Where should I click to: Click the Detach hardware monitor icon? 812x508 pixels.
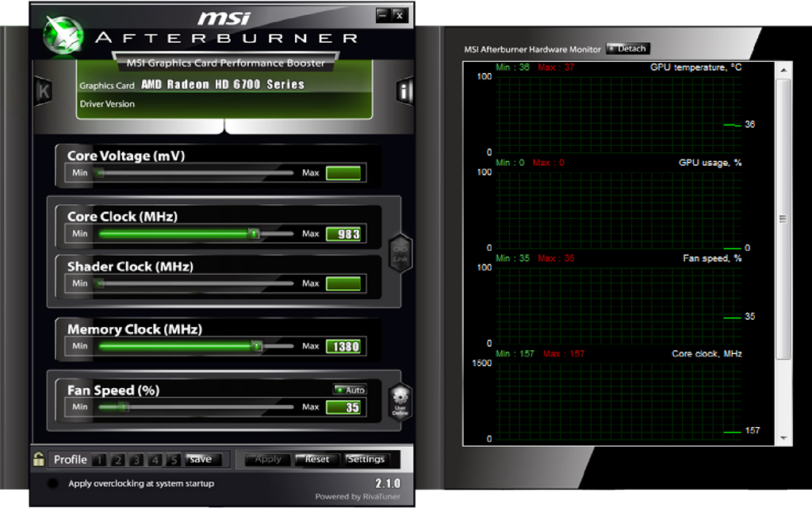pyautogui.click(x=627, y=48)
